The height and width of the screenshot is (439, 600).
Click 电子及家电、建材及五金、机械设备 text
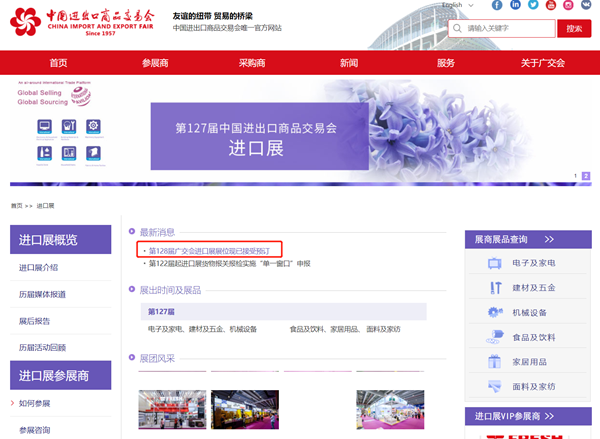click(x=202, y=329)
